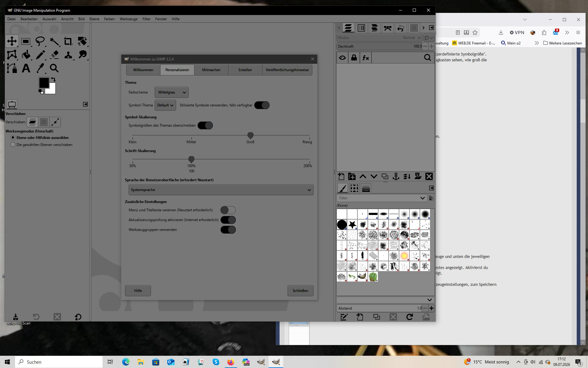
Task: Toggle layer visibility eye icon
Action: tap(342, 58)
